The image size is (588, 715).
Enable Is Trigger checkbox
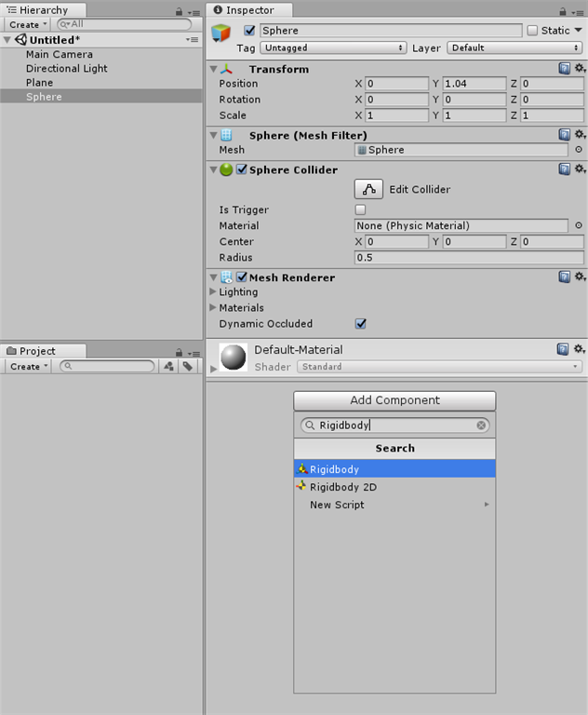pos(360,209)
